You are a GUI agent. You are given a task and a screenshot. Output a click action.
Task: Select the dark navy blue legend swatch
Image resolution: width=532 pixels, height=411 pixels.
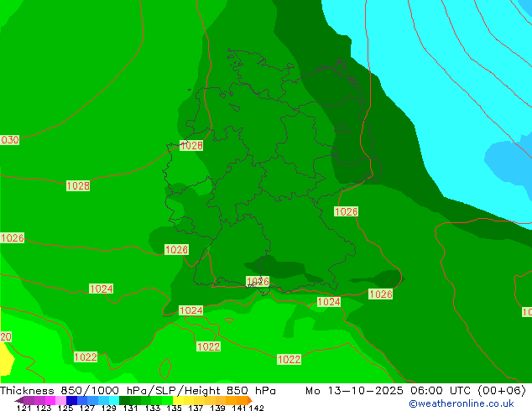click(x=71, y=400)
